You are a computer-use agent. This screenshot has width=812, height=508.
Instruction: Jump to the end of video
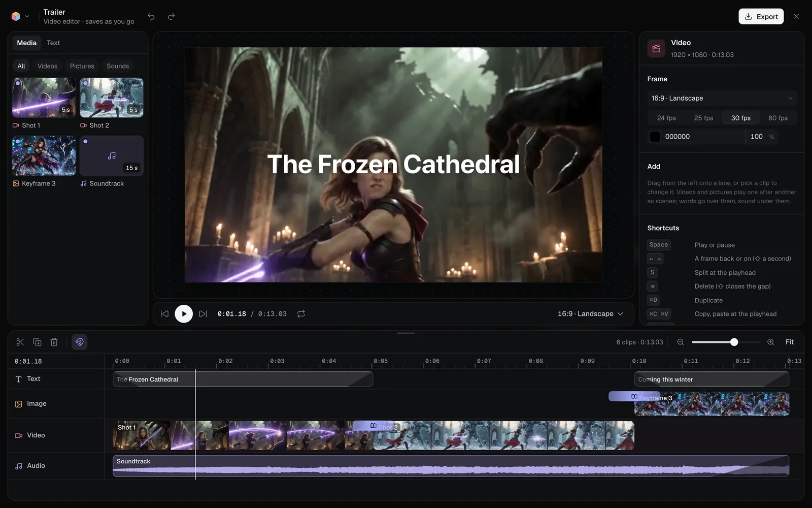pyautogui.click(x=203, y=314)
